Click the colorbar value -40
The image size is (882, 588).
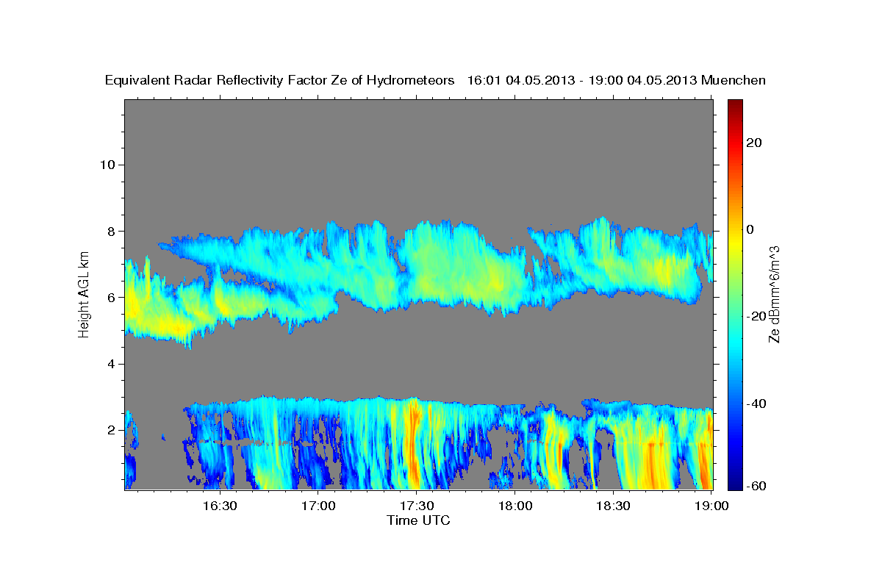(757, 404)
